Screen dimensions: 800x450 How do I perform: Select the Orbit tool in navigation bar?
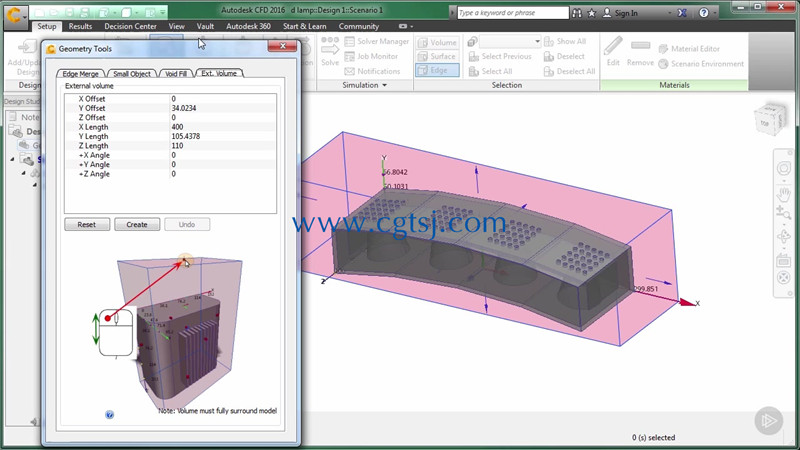click(x=784, y=236)
